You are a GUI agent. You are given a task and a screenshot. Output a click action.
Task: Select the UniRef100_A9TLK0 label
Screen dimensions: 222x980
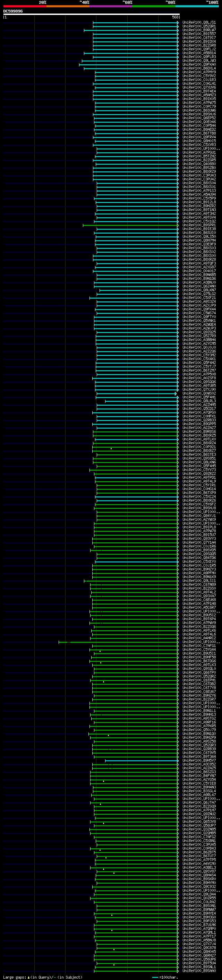pyautogui.click(x=199, y=439)
